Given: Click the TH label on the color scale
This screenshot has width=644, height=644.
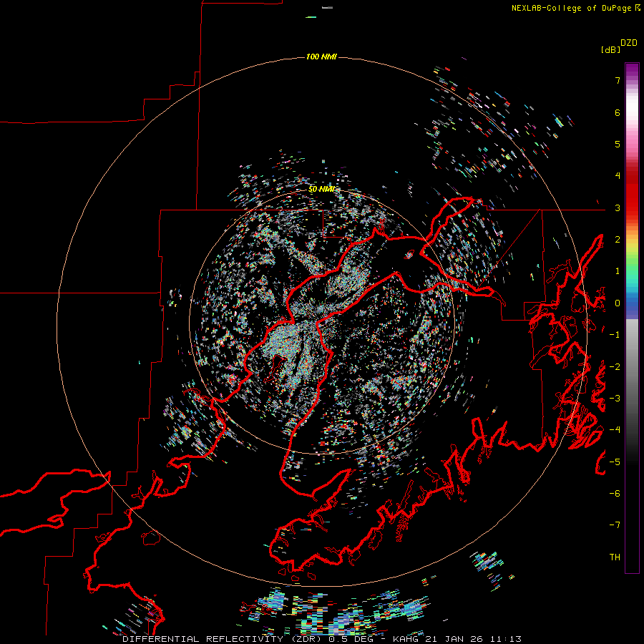Looking at the screenshot, I should [615, 557].
